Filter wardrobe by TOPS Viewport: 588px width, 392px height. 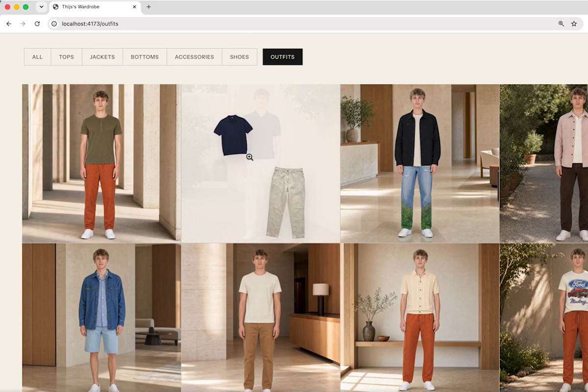67,57
